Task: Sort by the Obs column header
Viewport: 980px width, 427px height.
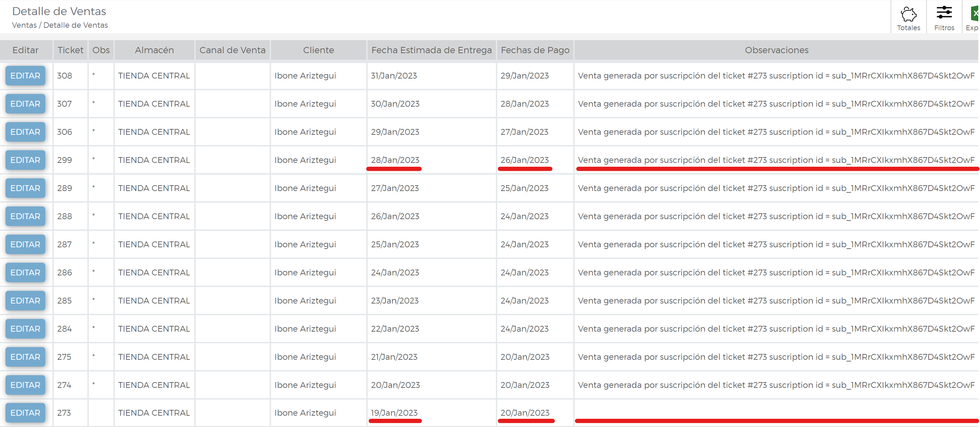Action: (101, 50)
